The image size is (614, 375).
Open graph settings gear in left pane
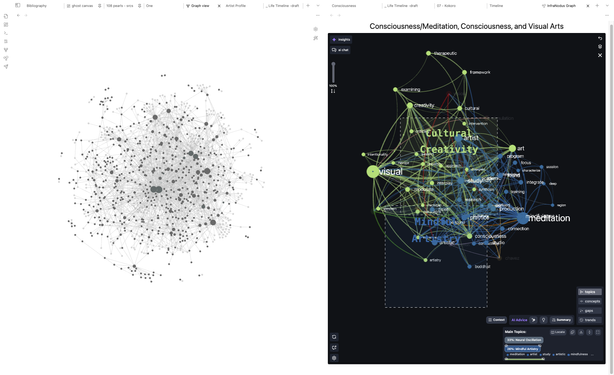coord(316,29)
